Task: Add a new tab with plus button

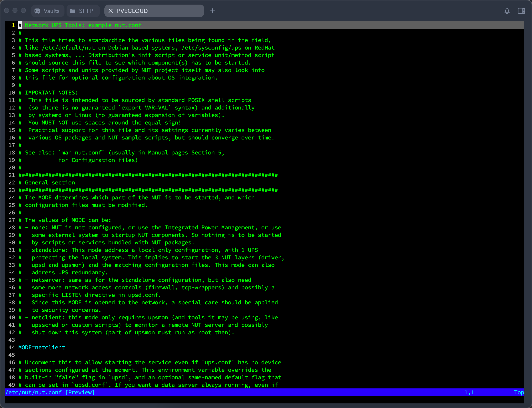Action: pos(213,11)
